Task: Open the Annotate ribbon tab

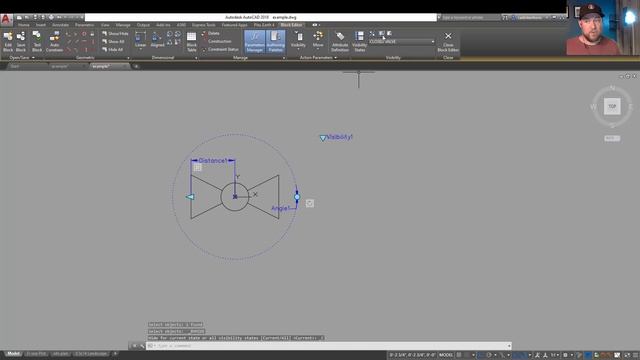Action: coord(60,25)
